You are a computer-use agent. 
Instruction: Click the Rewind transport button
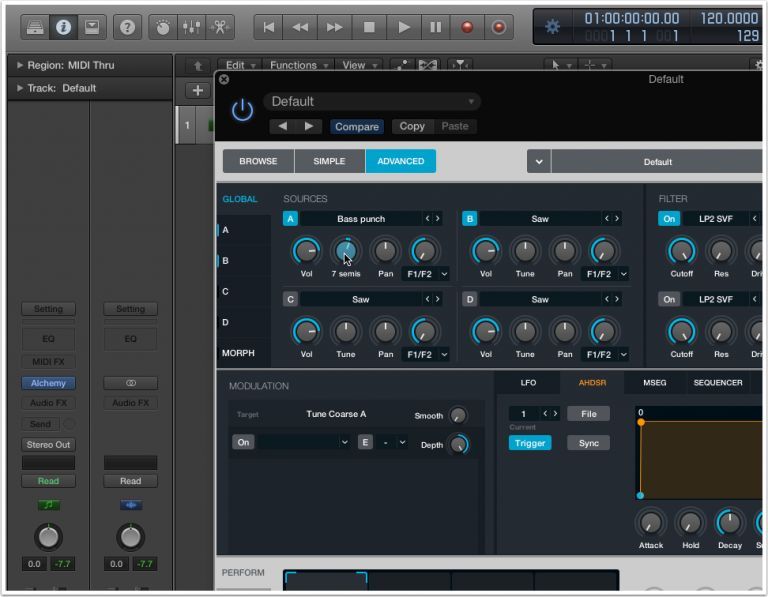click(x=300, y=27)
